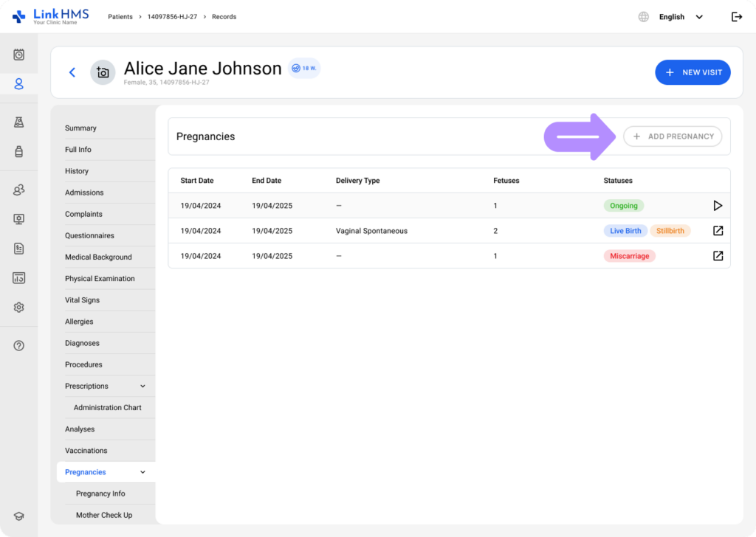Click the New Visit button
The width and height of the screenshot is (756, 537).
coord(693,72)
